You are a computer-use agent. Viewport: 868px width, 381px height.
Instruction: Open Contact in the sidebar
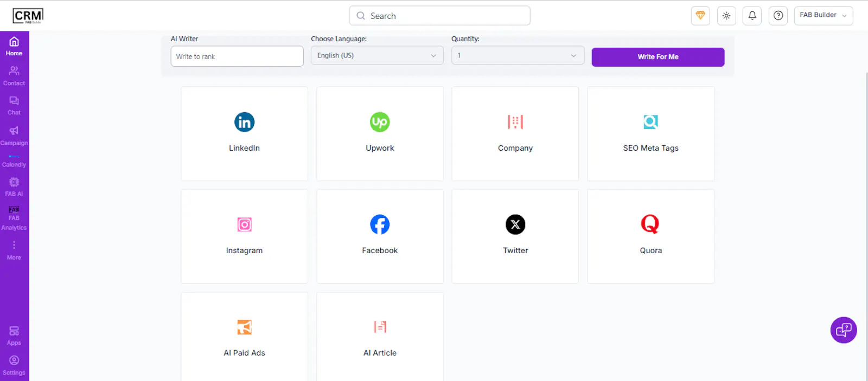click(x=14, y=76)
